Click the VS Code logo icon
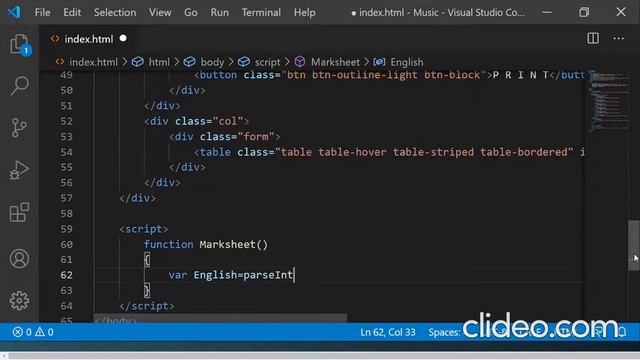640x360 pixels. click(14, 12)
